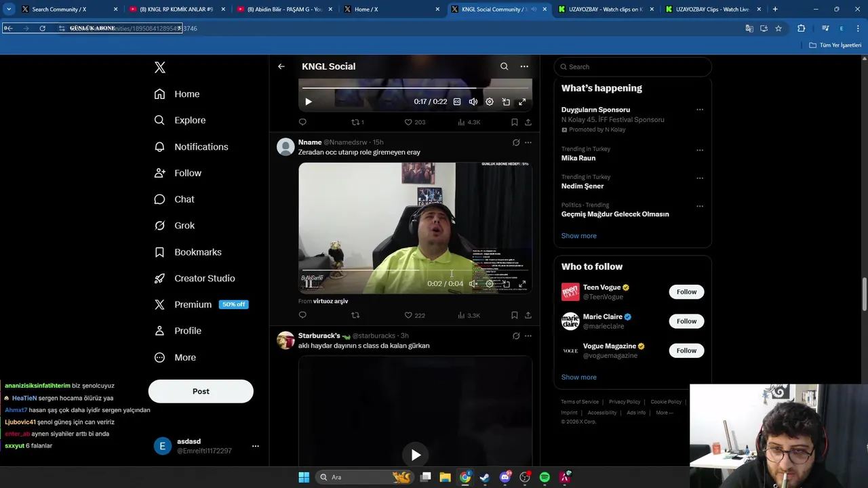The height and width of the screenshot is (488, 868).
Task: Open Grok in the sidebar
Action: tap(174, 226)
